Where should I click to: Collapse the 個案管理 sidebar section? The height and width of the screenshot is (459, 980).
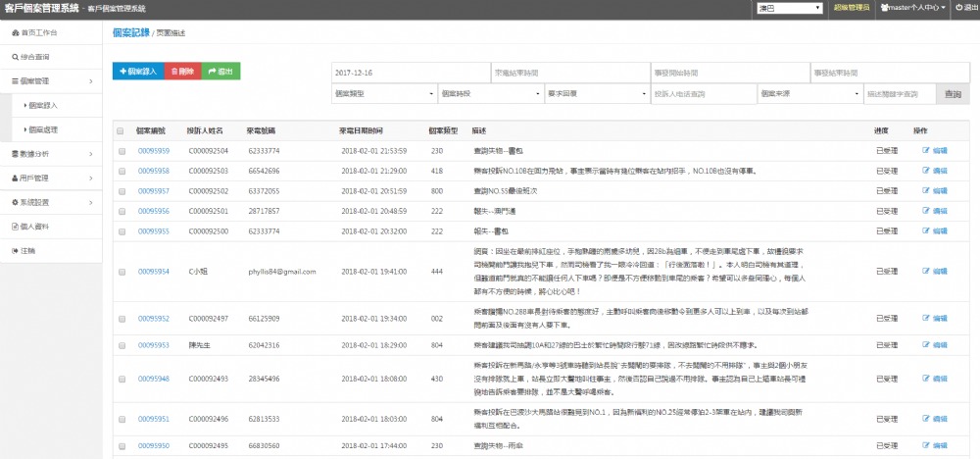[x=51, y=81]
